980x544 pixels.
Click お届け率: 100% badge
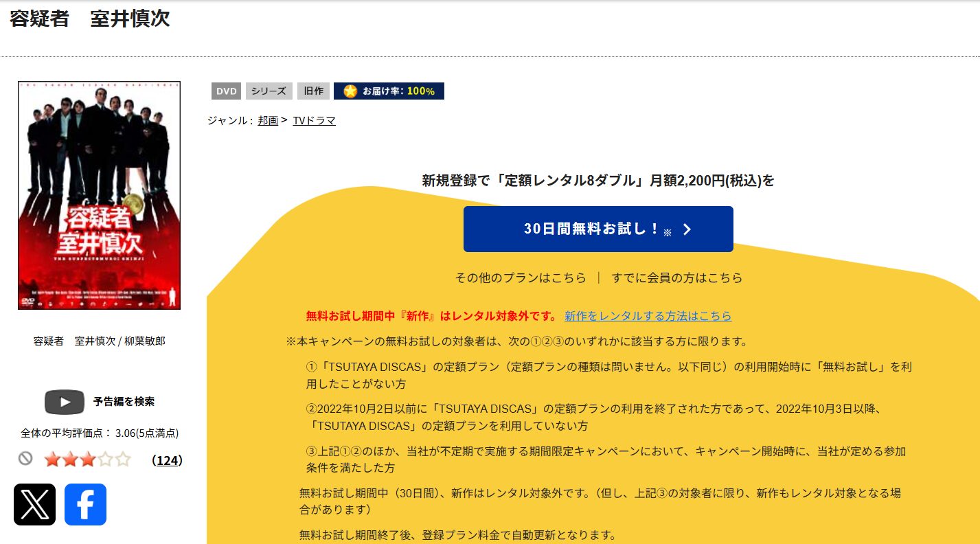tap(389, 91)
